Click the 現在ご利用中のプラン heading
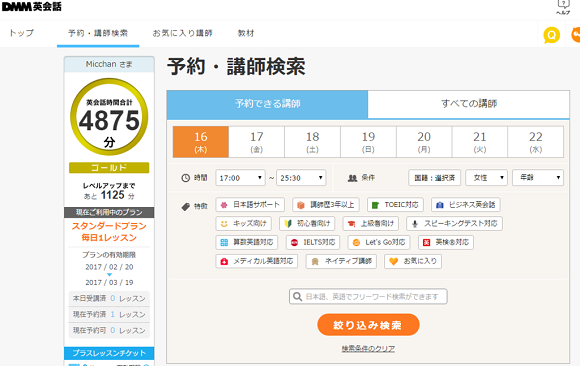The width and height of the screenshot is (580, 366). [x=109, y=212]
